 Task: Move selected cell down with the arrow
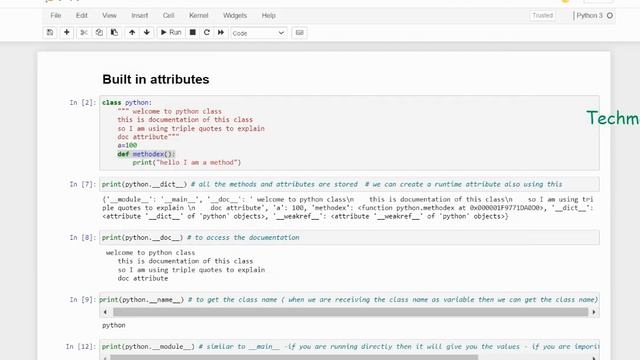coord(147,32)
